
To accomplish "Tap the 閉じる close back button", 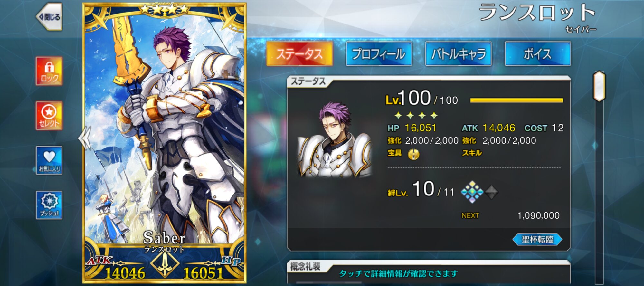I will click(49, 17).
